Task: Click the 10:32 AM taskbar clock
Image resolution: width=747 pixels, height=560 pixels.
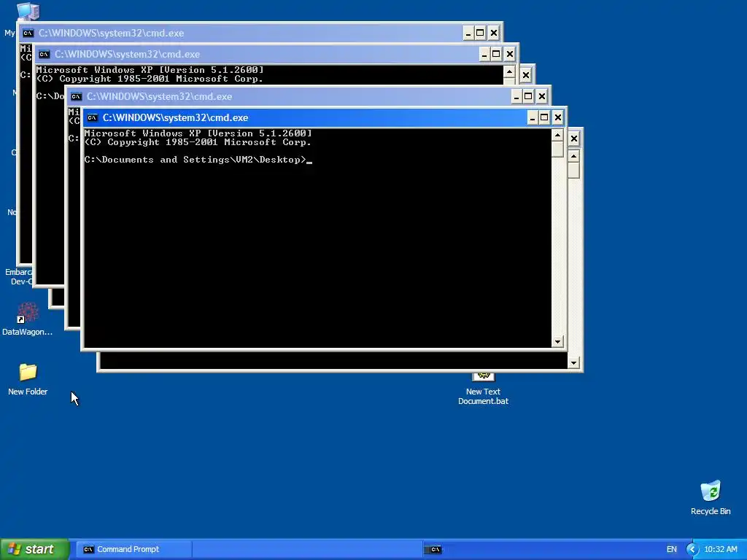Action: point(720,549)
